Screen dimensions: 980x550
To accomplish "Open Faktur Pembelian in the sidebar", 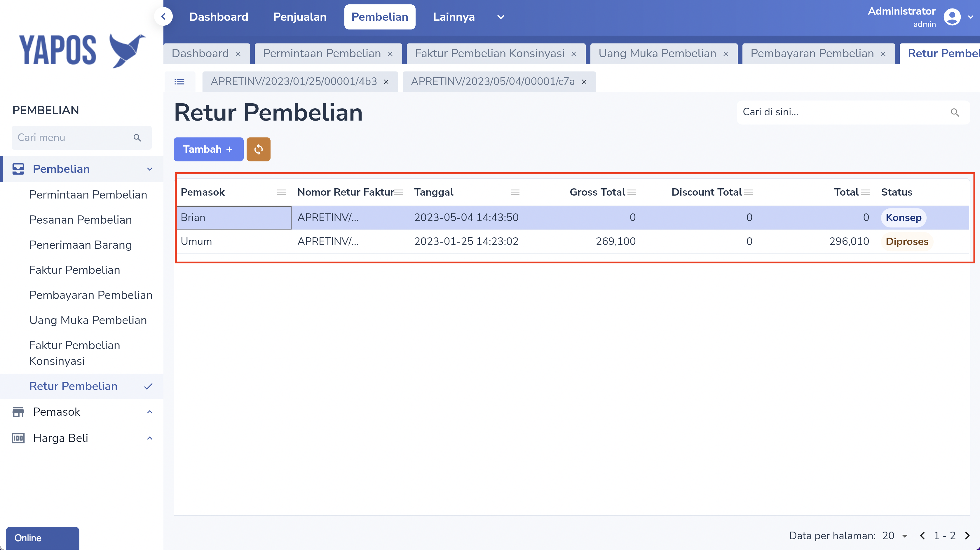I will pos(75,270).
